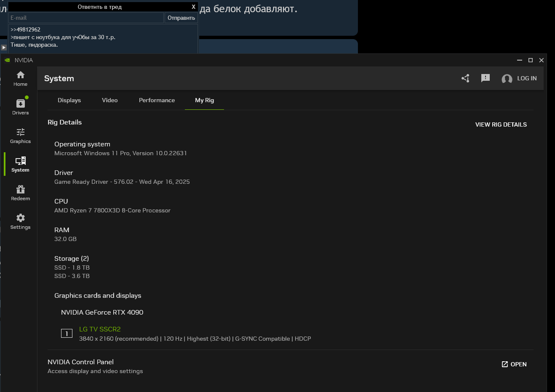Viewport: 555px width, 392px height.
Task: Click the 'SSD - 1.8 TB' storage entry
Action: pyautogui.click(x=72, y=268)
